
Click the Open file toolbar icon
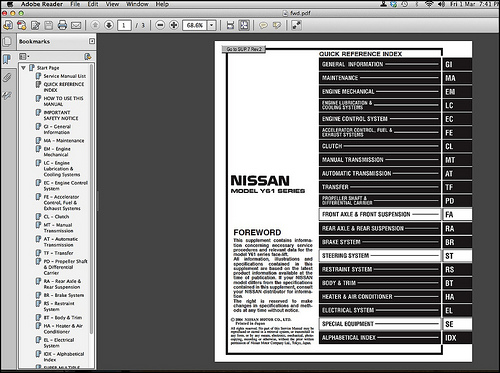8,25
